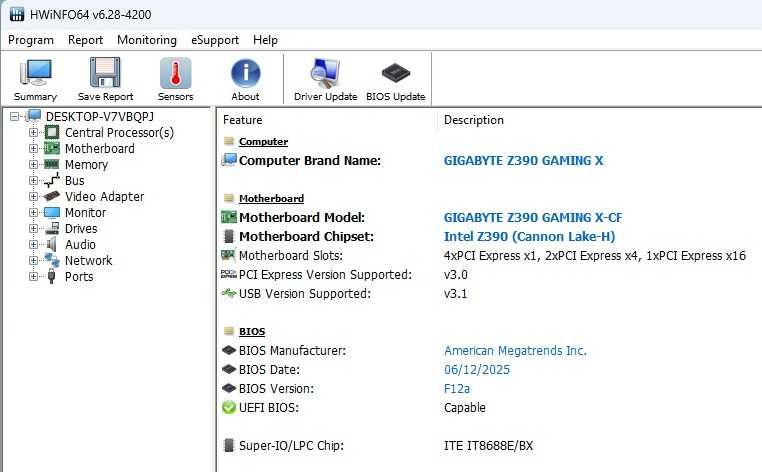Open the Program menu

31,40
